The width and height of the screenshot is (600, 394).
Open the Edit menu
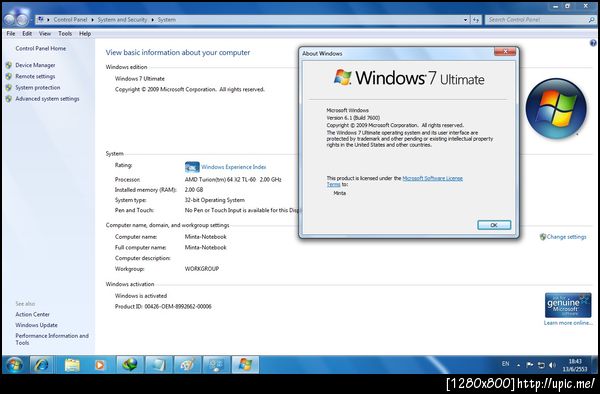click(27, 34)
